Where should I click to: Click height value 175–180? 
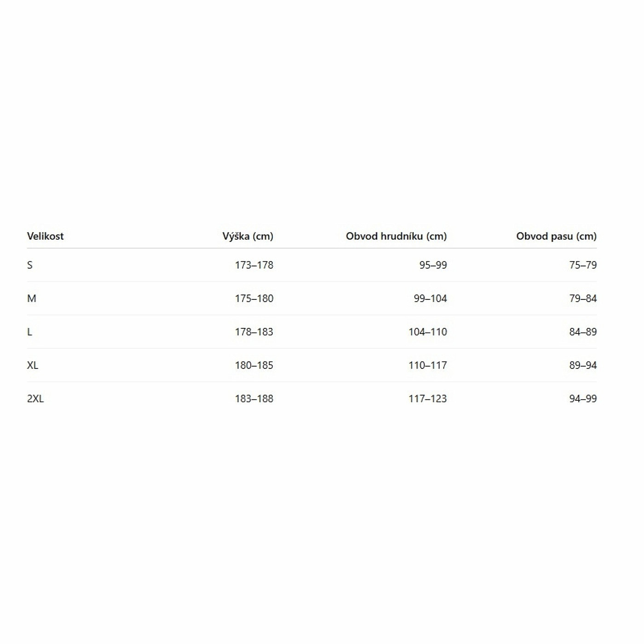[254, 299]
